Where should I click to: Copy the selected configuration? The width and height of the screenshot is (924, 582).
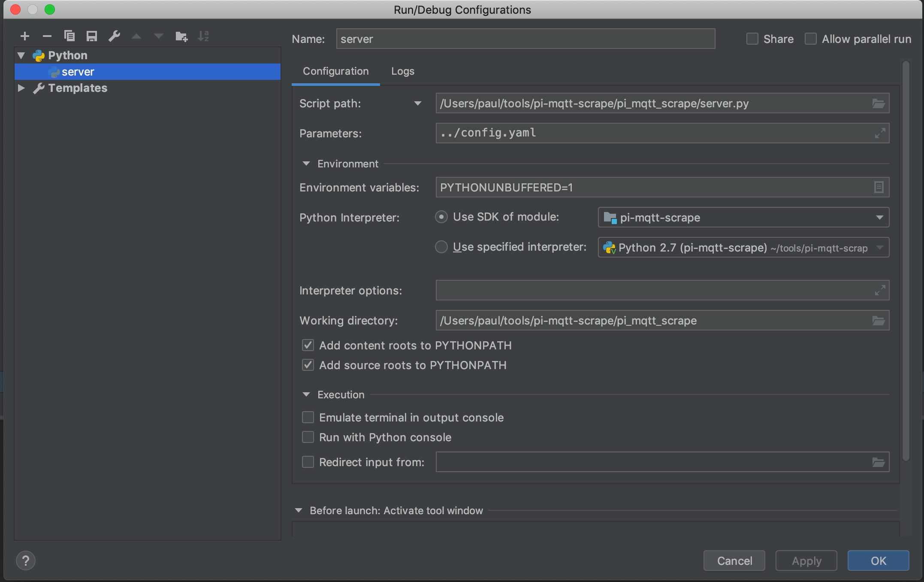[x=69, y=36]
